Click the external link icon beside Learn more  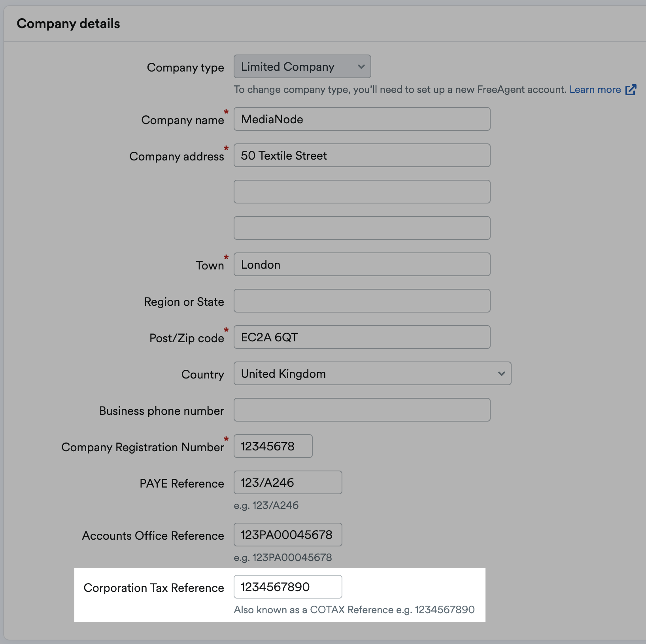(631, 90)
